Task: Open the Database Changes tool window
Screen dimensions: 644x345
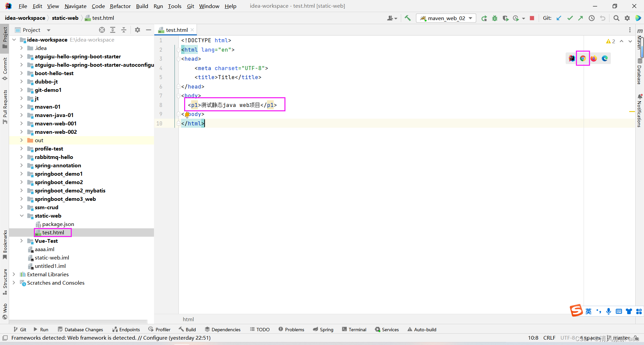Action: point(80,330)
